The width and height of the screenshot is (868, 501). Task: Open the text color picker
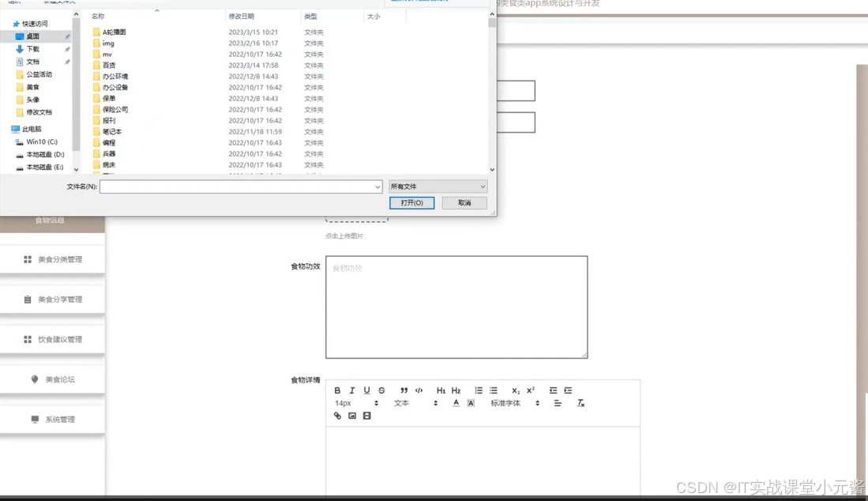456,403
